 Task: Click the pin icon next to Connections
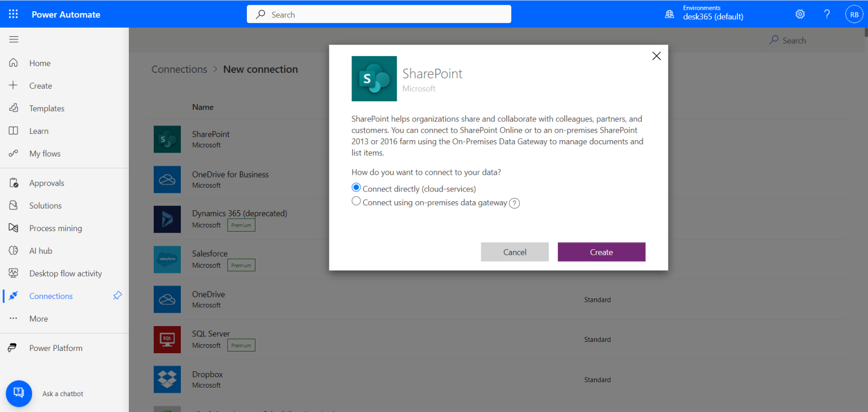118,296
